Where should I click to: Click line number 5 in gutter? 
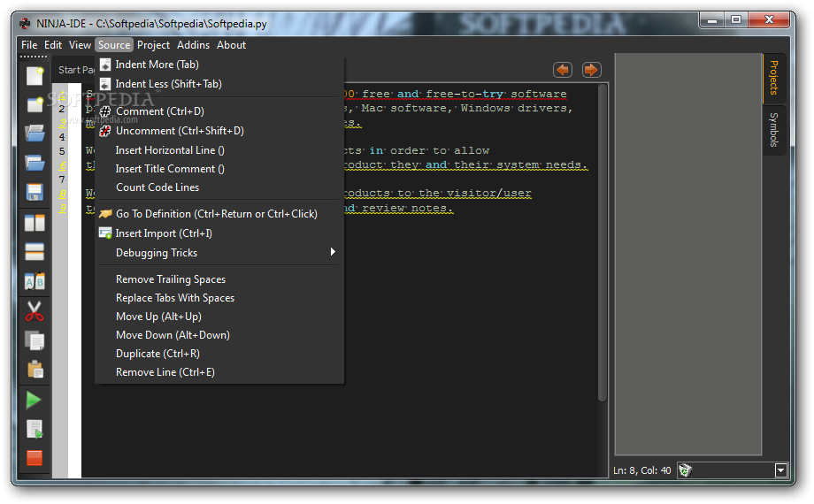[62, 151]
